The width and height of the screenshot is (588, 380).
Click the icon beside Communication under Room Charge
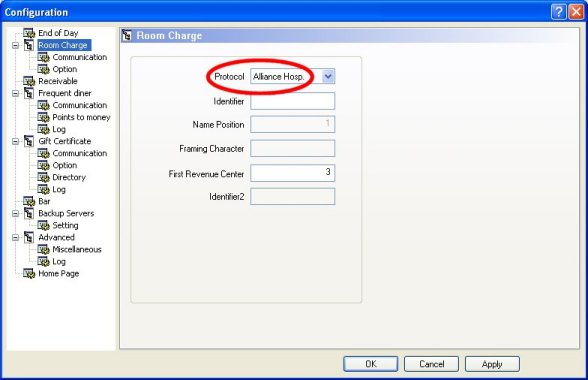tap(44, 57)
